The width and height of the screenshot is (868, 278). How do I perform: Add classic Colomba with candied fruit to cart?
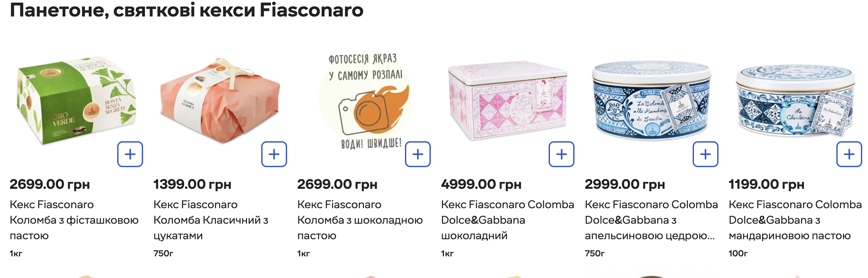[274, 154]
